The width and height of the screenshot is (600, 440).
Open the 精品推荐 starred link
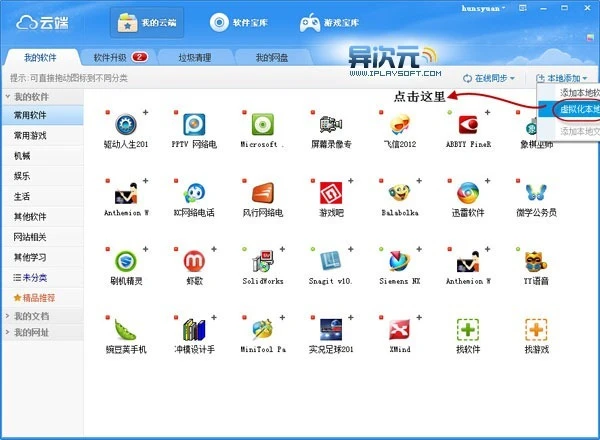43,298
